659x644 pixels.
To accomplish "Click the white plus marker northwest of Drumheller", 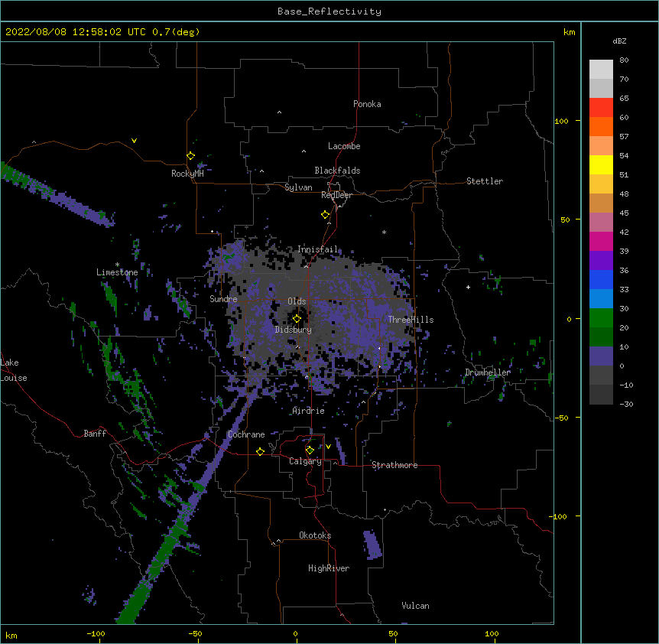I will point(468,287).
